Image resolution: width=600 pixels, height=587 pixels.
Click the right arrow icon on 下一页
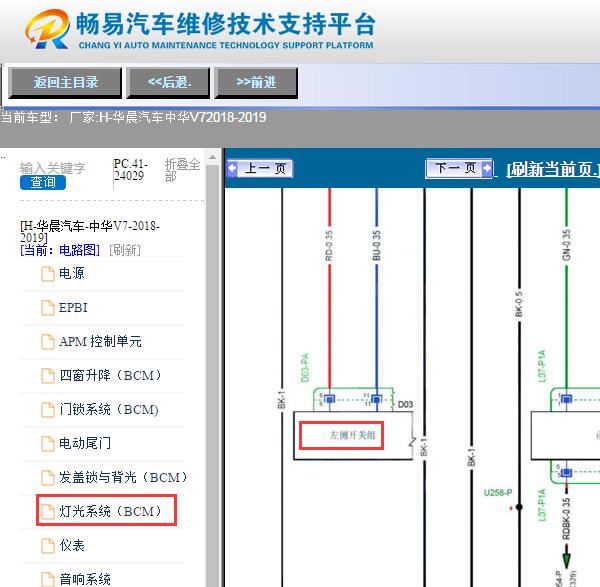coord(487,168)
